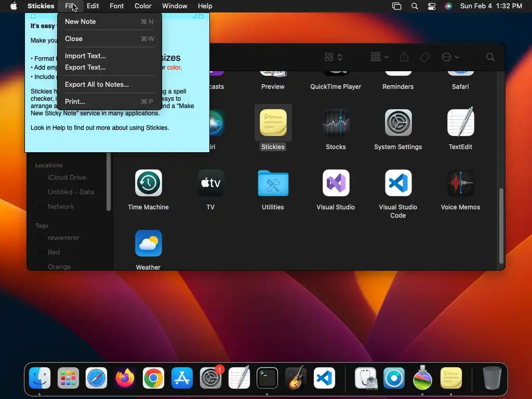The height and width of the screenshot is (399, 532).
Task: Open Voice Memos app icon
Action: (460, 183)
